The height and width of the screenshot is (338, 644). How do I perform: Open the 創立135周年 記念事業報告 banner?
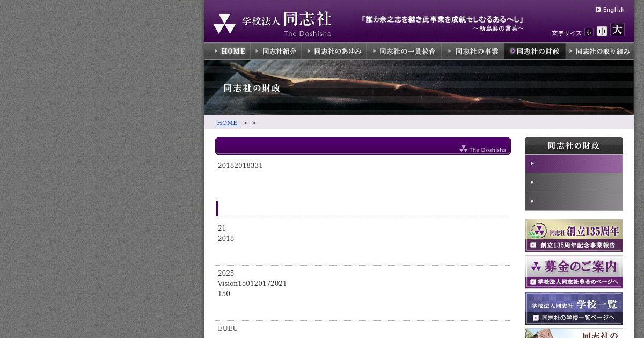574,236
